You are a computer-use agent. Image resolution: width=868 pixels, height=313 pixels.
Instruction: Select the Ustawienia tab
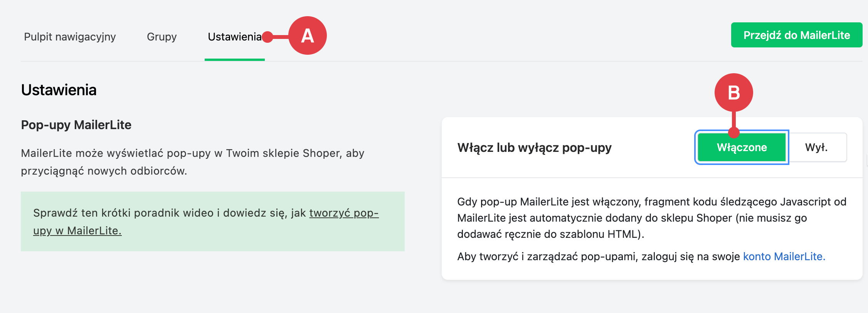234,37
